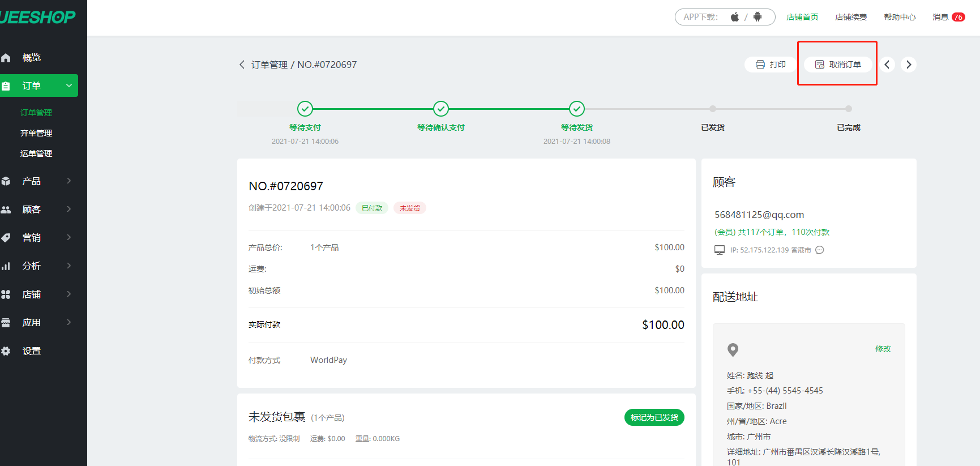Click the location pin icon in 配送地址
980x466 pixels.
coord(733,349)
